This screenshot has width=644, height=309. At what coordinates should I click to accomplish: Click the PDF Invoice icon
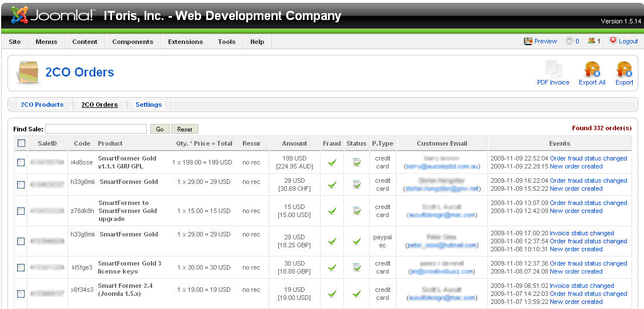click(553, 69)
